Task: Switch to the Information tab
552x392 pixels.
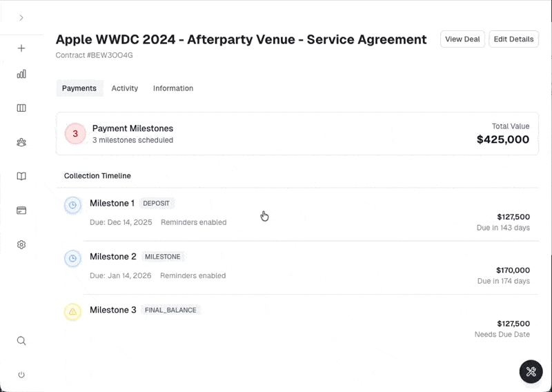Action: [173, 88]
